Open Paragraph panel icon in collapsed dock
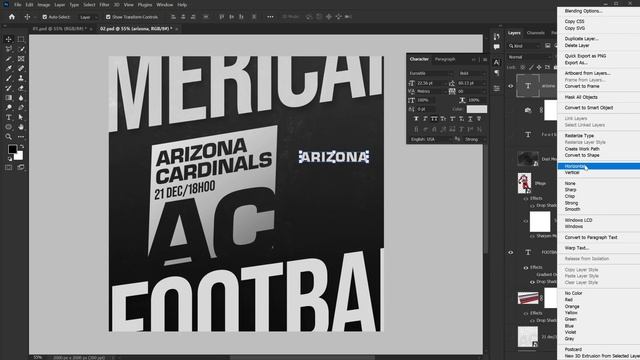This screenshot has height=360, width=640. pos(496,73)
